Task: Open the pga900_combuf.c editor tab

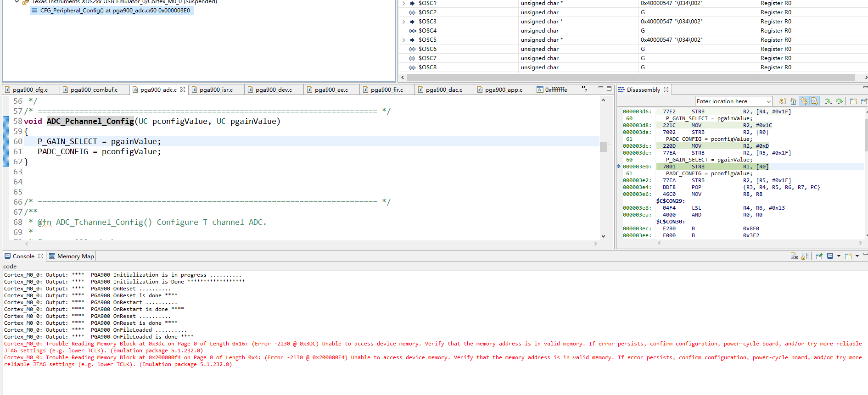Action: [94, 89]
